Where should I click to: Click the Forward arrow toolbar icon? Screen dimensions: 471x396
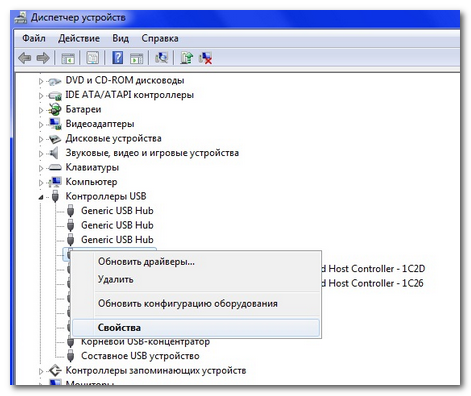[x=43, y=58]
